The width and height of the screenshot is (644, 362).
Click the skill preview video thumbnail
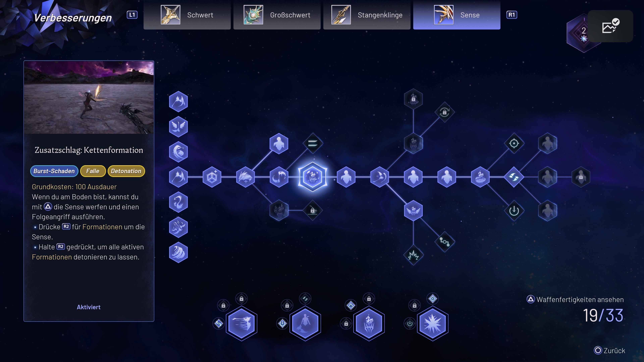tap(89, 97)
